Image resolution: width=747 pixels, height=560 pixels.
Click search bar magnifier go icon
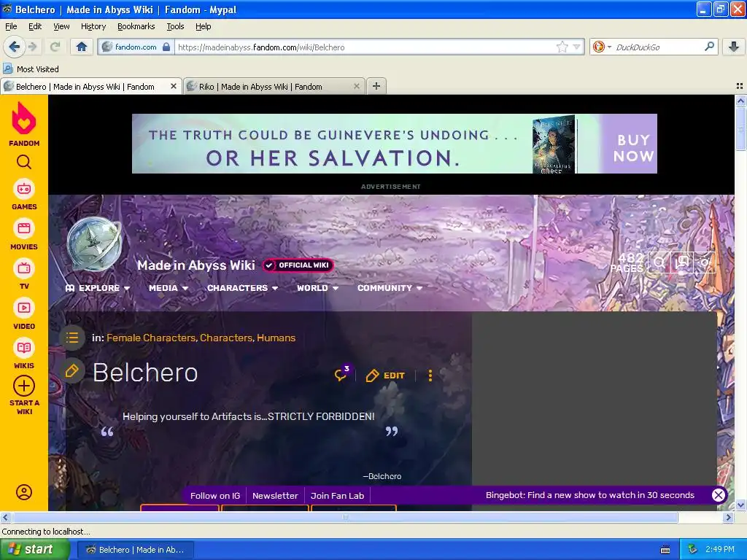pyautogui.click(x=709, y=47)
